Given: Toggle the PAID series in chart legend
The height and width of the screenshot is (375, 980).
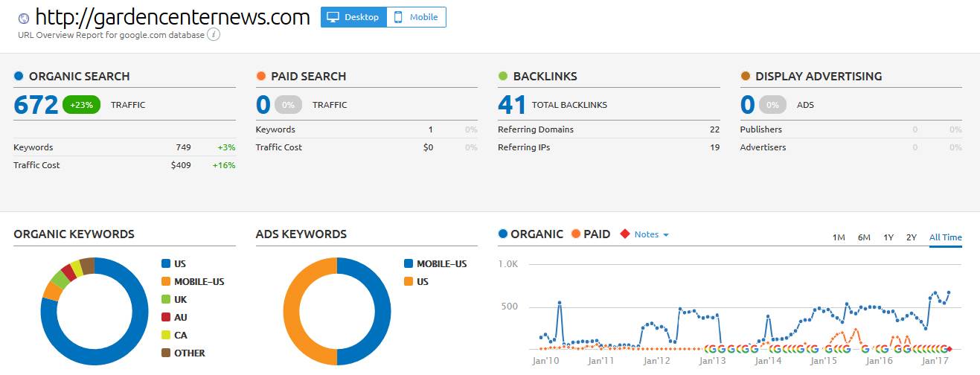Looking at the screenshot, I should click(591, 234).
